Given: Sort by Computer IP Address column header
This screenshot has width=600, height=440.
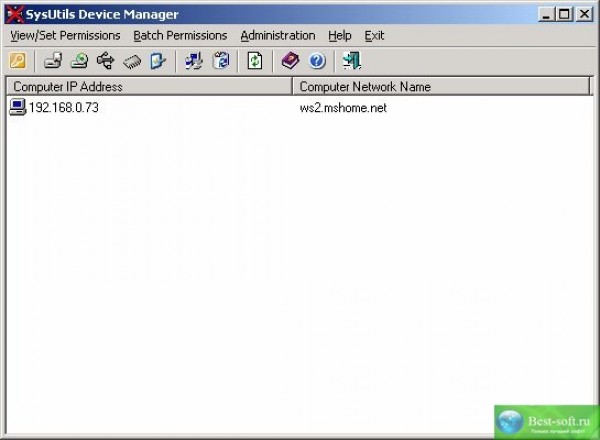Looking at the screenshot, I should pos(149,86).
